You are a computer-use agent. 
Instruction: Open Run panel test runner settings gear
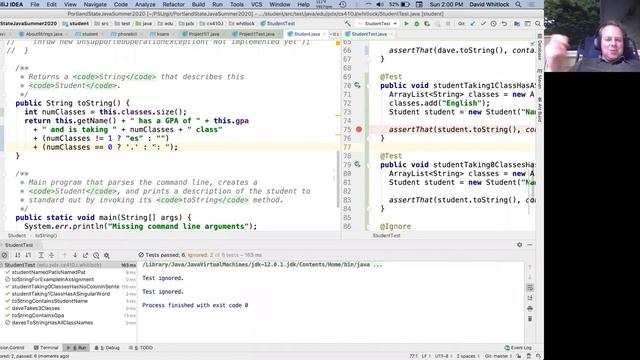pos(107,255)
